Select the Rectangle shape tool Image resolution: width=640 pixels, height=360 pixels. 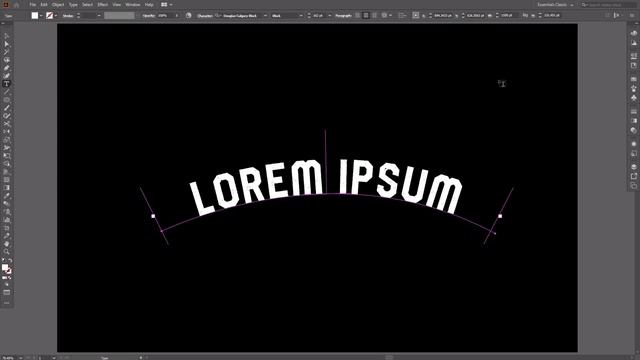(7, 100)
